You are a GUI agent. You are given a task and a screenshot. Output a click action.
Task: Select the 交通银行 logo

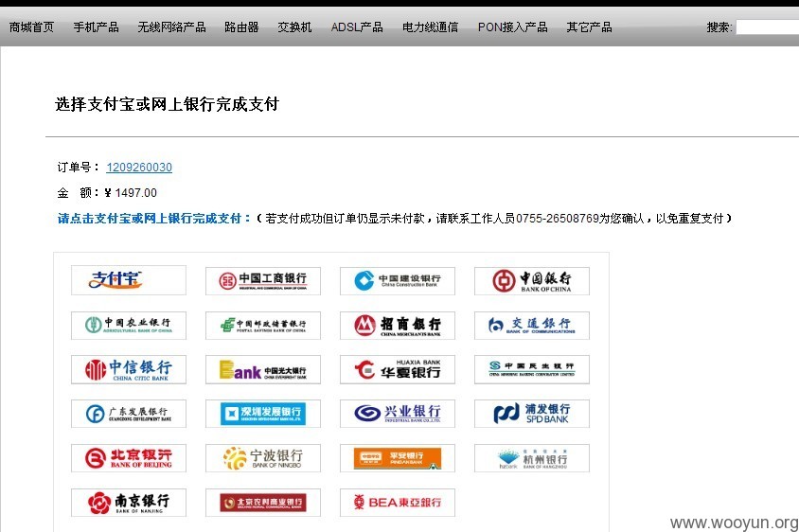click(x=532, y=325)
